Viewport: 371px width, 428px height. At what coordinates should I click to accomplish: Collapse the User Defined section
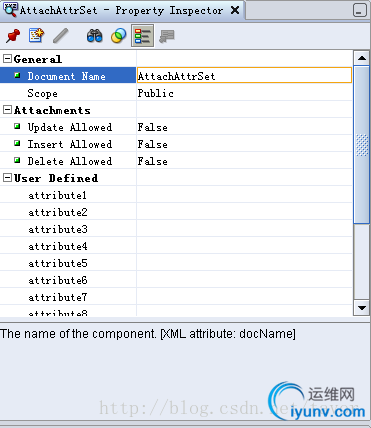[7, 178]
